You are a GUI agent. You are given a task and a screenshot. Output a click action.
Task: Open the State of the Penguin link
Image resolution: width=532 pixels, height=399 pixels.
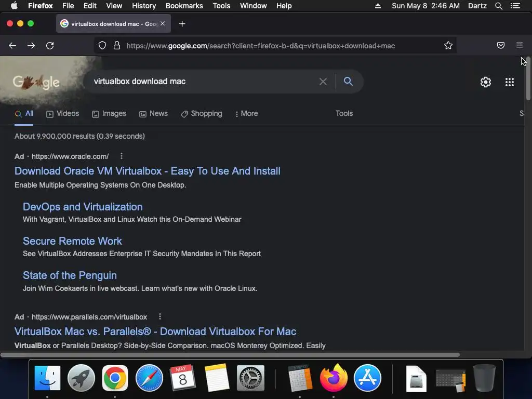(70, 275)
